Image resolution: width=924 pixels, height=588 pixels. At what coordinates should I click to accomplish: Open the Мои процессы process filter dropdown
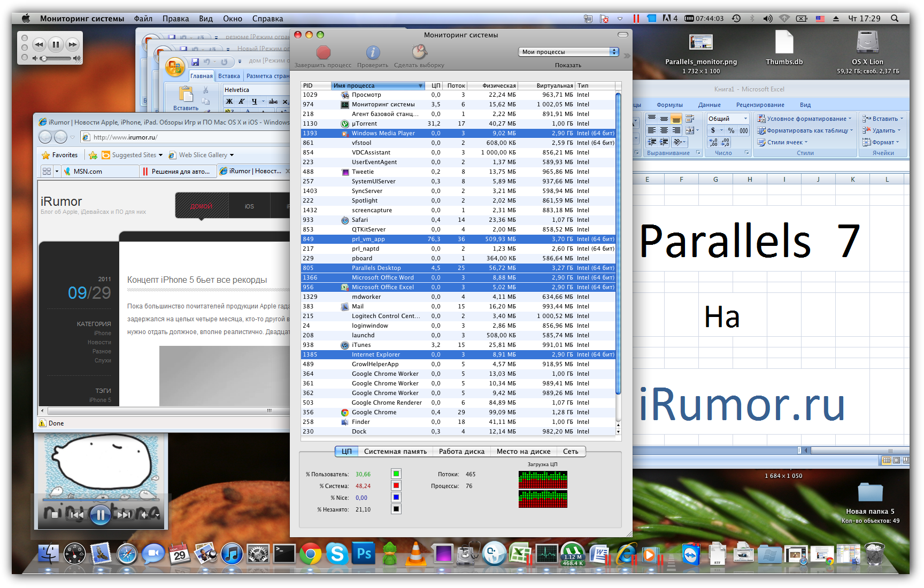point(568,52)
